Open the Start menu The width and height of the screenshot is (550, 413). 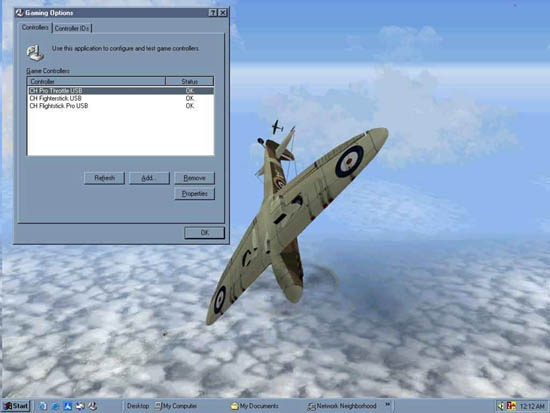16,406
